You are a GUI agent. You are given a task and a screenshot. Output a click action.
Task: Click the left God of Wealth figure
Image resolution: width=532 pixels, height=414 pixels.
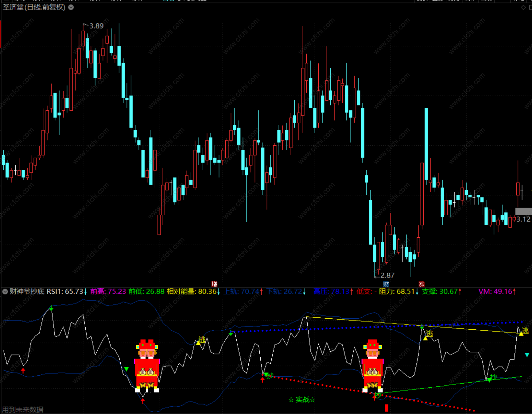(x=147, y=366)
